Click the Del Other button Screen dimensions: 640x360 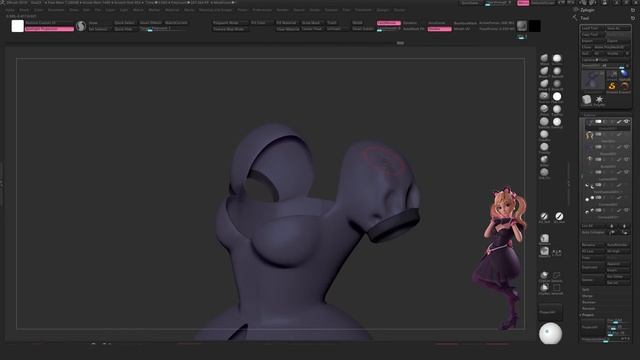pos(618,276)
